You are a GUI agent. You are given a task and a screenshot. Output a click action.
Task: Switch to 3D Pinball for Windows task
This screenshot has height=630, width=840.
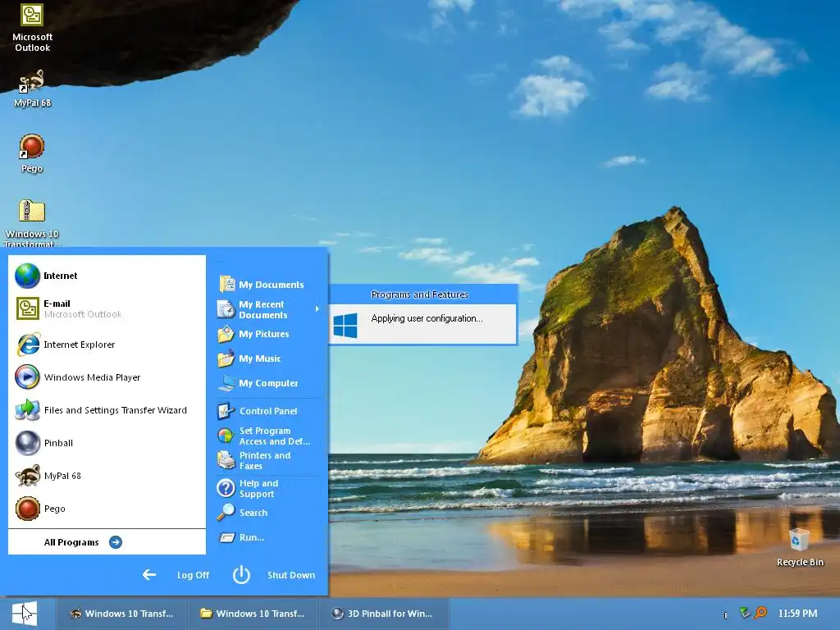(x=383, y=614)
